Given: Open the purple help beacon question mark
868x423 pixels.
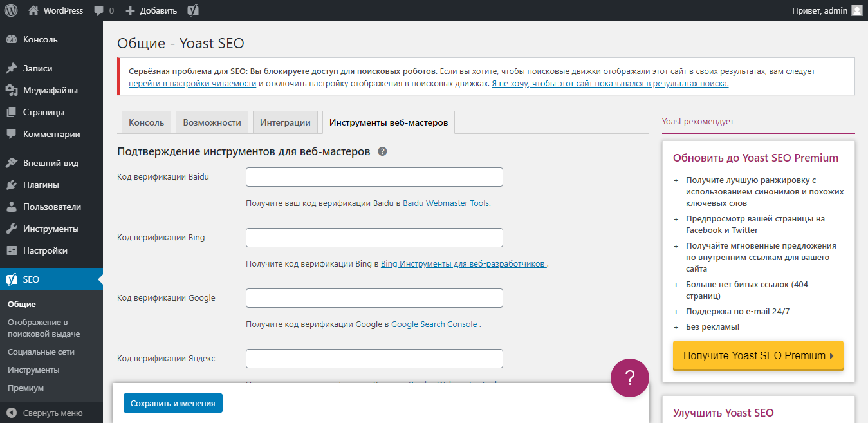Looking at the screenshot, I should click(629, 378).
